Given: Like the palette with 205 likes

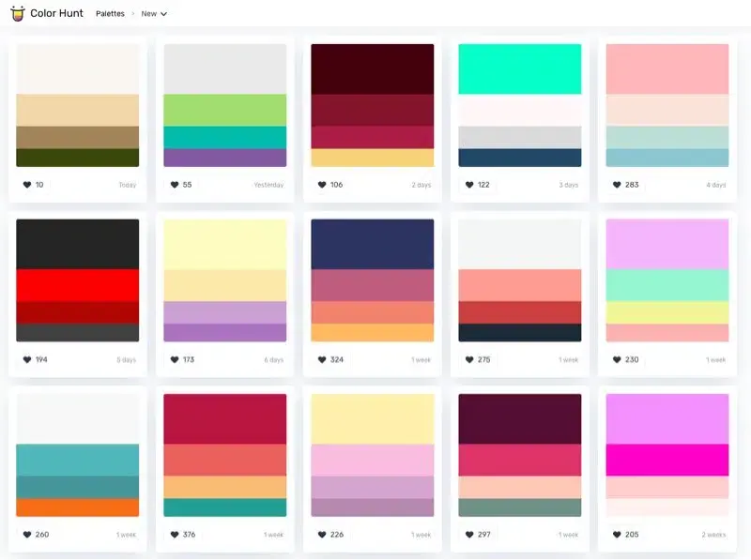Looking at the screenshot, I should (x=625, y=535).
